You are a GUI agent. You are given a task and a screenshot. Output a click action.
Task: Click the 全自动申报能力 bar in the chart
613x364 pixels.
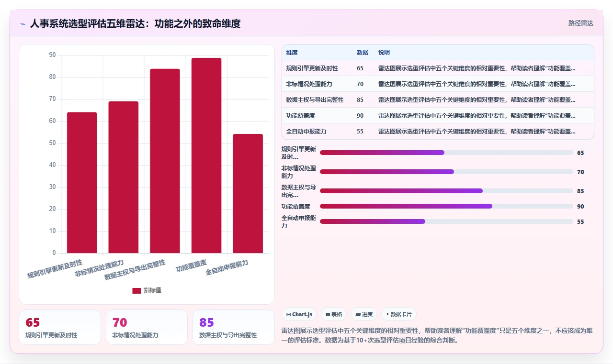point(248,193)
